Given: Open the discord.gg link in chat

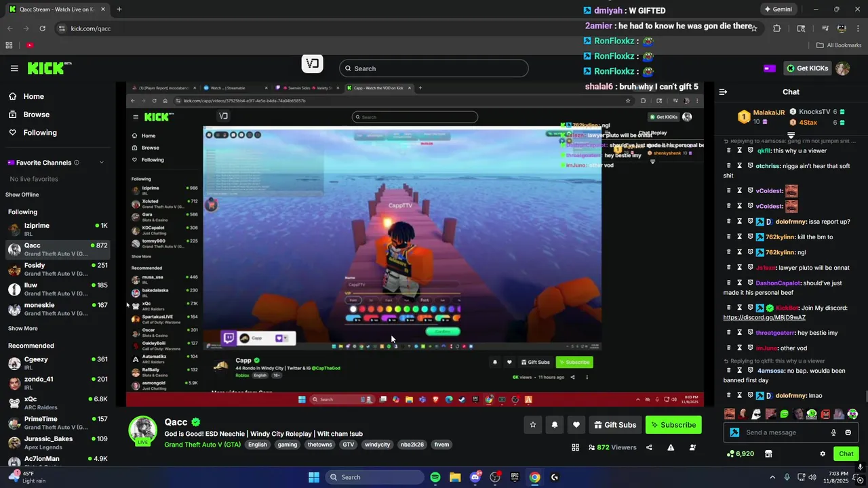Looking at the screenshot, I should tap(764, 317).
